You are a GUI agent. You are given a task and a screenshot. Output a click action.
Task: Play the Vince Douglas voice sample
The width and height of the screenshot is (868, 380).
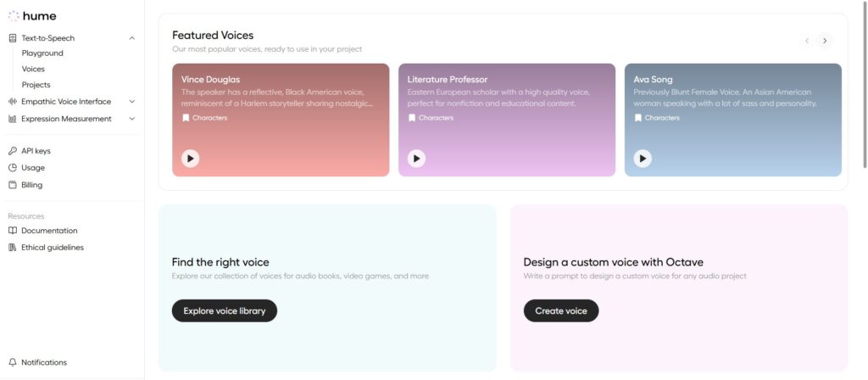191,159
